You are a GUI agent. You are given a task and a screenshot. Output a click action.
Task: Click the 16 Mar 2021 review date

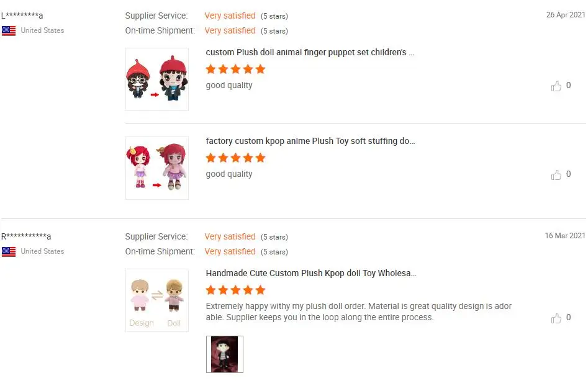(565, 236)
